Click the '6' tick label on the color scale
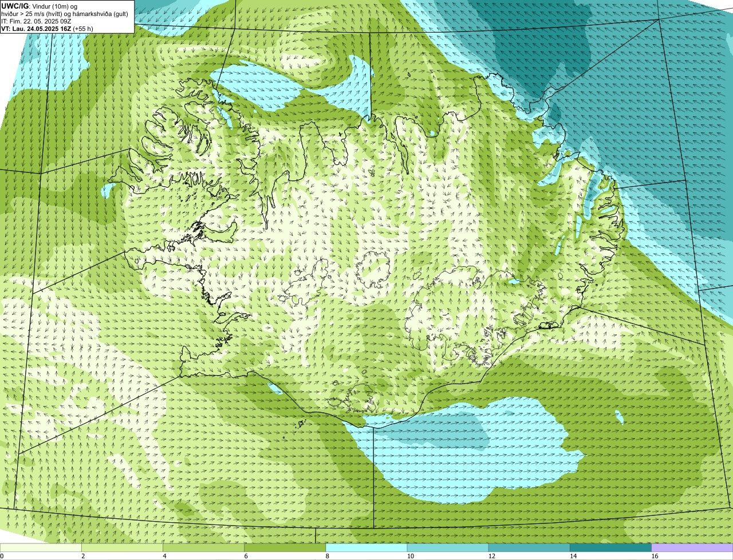Viewport: 733px width, 560px height. click(x=246, y=556)
